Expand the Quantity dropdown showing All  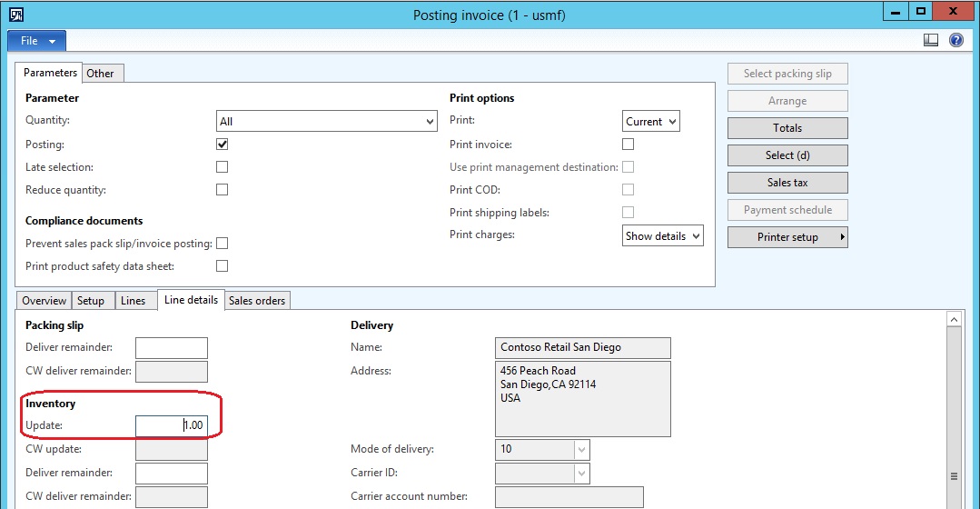pos(430,122)
